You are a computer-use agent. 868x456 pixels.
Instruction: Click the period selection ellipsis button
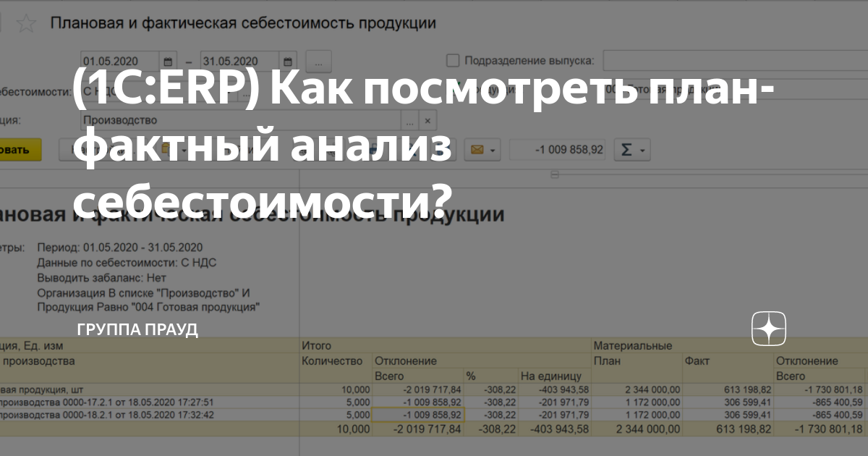pyautogui.click(x=319, y=61)
